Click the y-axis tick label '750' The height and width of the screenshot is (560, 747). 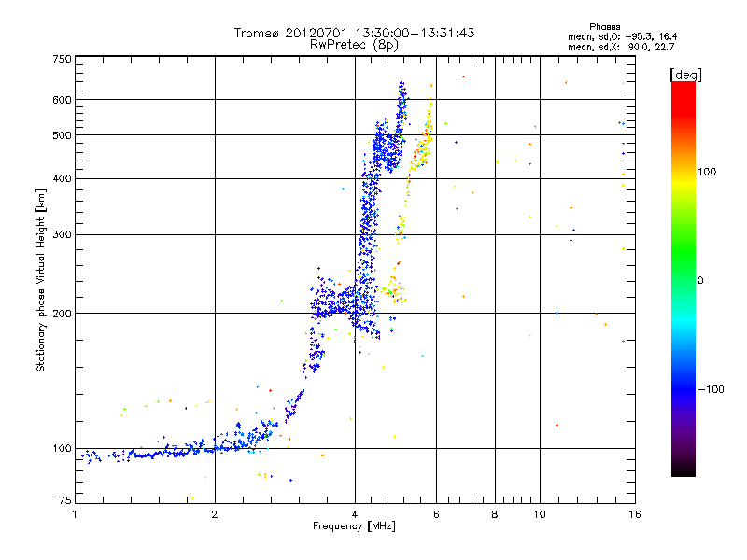coord(62,60)
